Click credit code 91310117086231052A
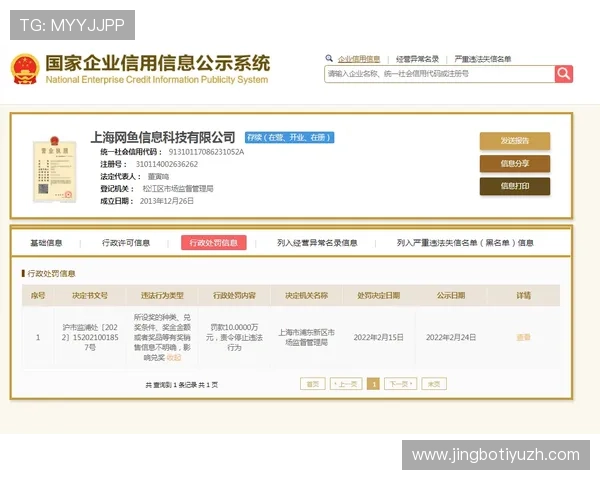The image size is (600, 480). click(206, 152)
